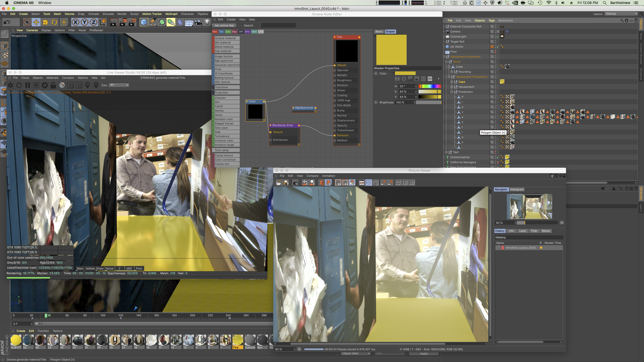
Task: Add a Camera object icon
Action: [198, 22]
